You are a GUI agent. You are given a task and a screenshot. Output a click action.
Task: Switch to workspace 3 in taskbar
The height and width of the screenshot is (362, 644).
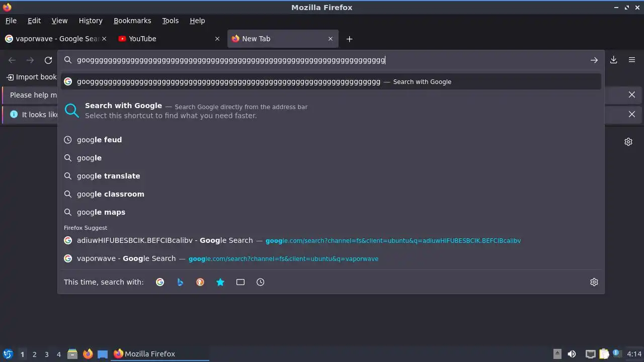pyautogui.click(x=46, y=354)
